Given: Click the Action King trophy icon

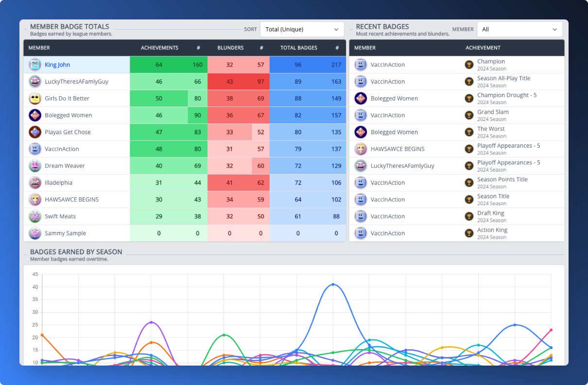Looking at the screenshot, I should [x=469, y=233].
